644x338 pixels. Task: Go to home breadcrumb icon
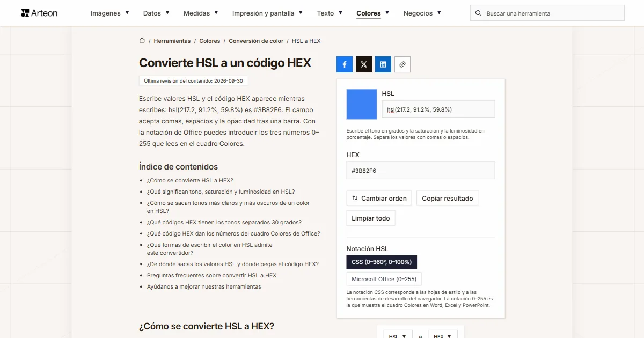point(142,40)
